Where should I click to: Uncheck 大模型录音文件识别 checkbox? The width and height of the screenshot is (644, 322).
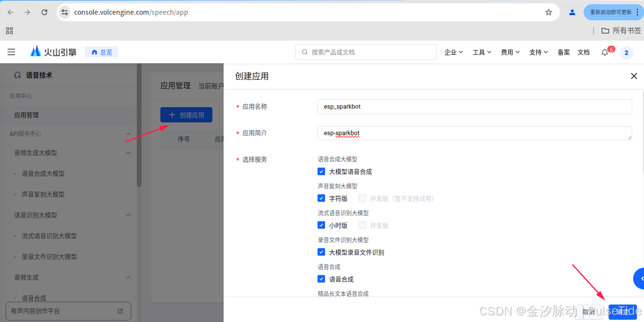(321, 252)
